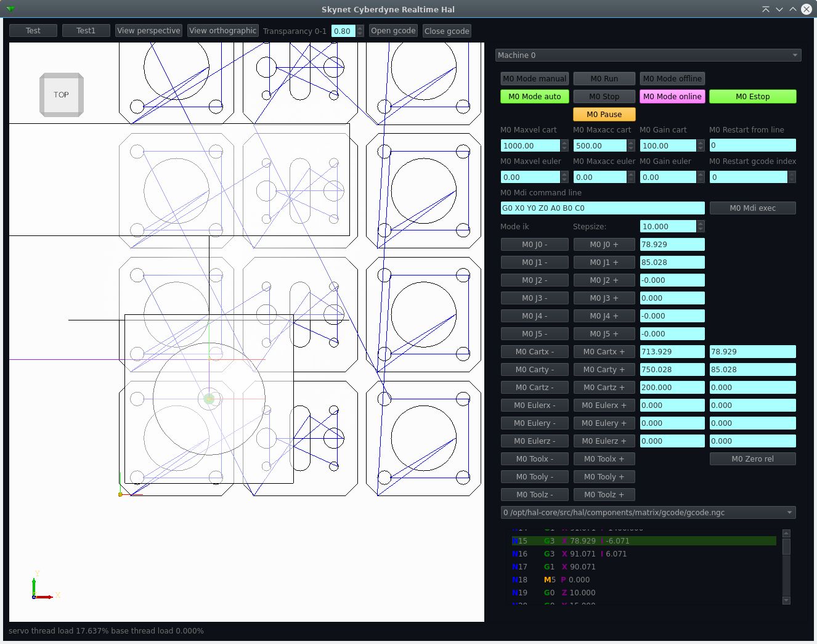Image resolution: width=817 pixels, height=644 pixels.
Task: Click M0 Gain cart spinner arrows
Action: point(701,145)
